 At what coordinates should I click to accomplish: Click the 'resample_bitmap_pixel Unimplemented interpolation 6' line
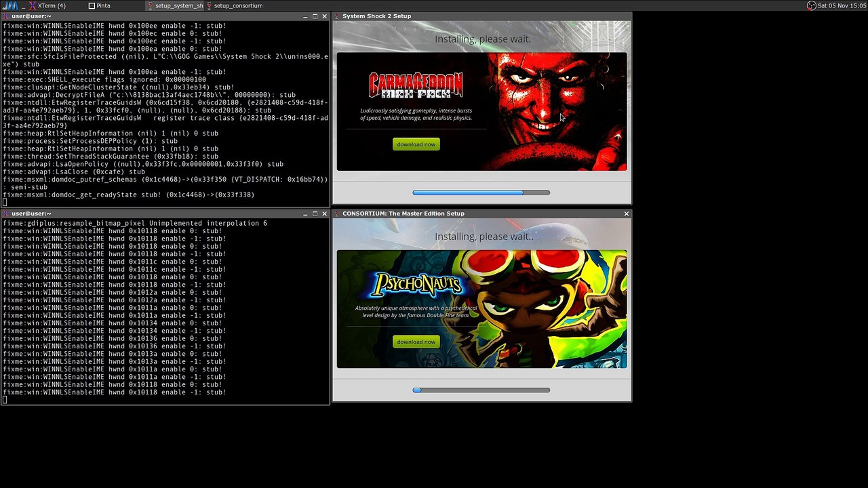pyautogui.click(x=135, y=223)
